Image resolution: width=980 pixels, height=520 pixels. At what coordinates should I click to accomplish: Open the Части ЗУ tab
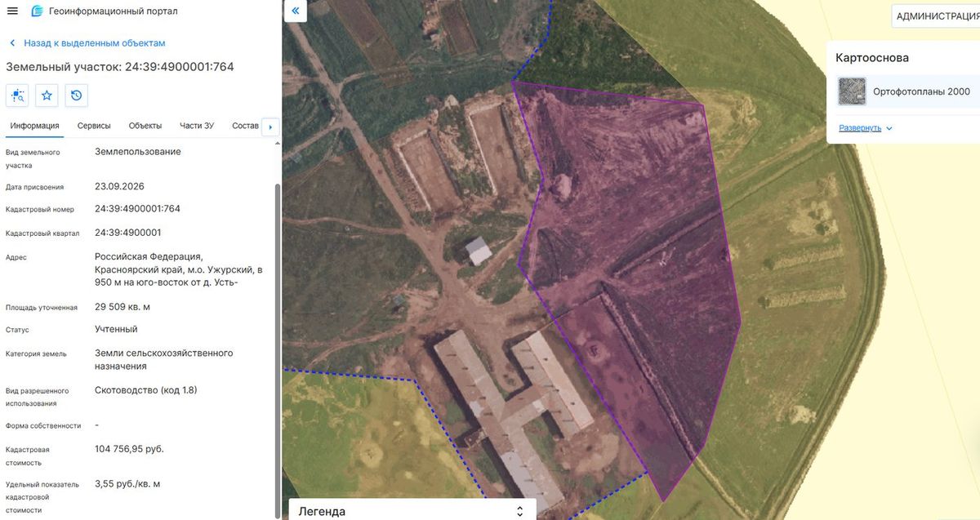click(x=197, y=126)
